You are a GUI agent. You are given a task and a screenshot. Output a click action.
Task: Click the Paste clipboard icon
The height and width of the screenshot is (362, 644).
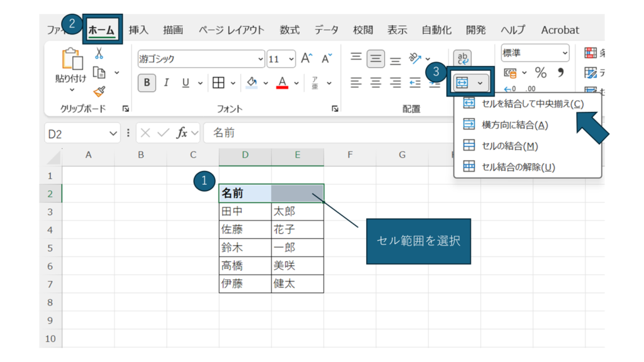click(x=71, y=60)
